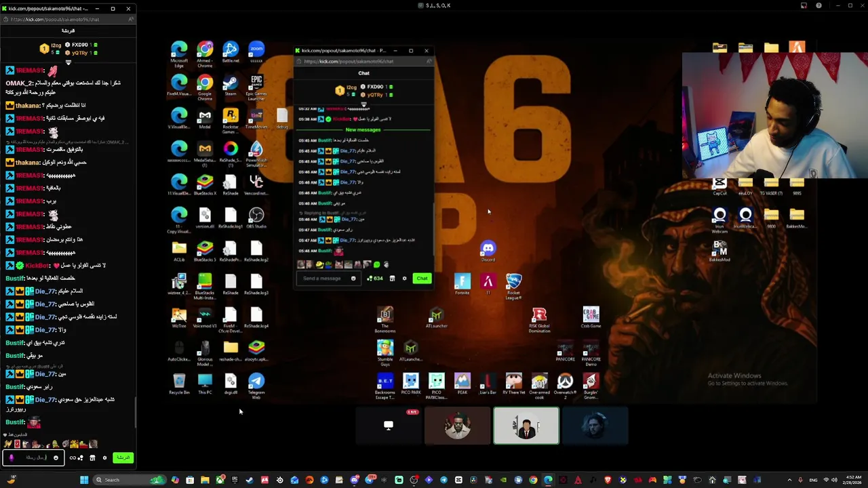Screen dimensions: 868x488
Task: Open emote picker in center chat input
Action: pyautogui.click(x=353, y=279)
